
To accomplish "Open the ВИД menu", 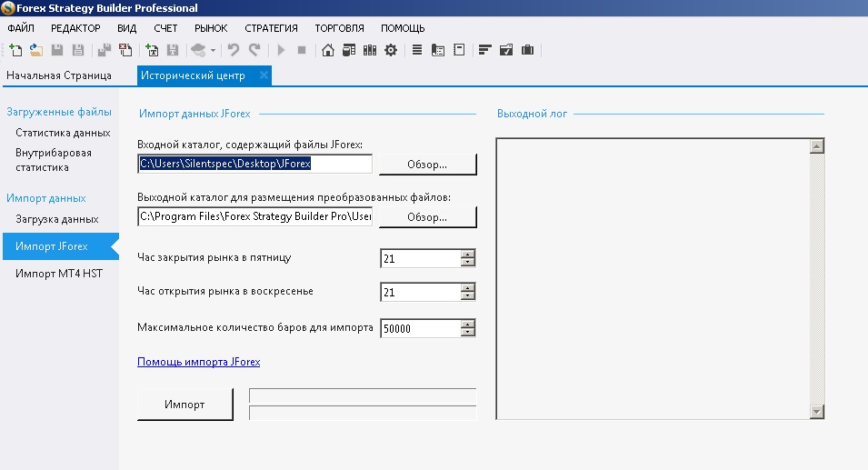I will click(126, 28).
